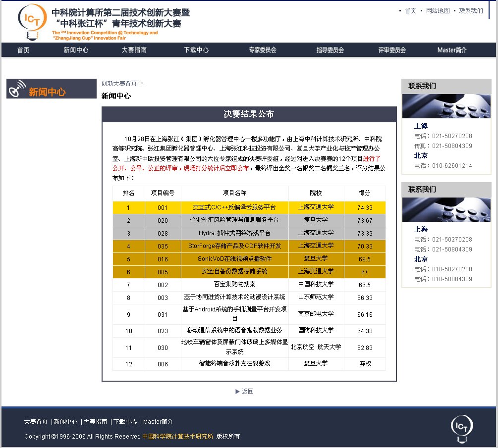Click the 得分 column header
The image size is (498, 448).
(x=365, y=193)
